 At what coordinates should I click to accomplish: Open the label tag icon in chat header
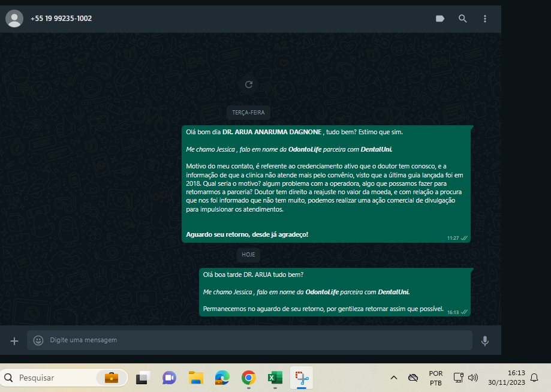pos(440,19)
